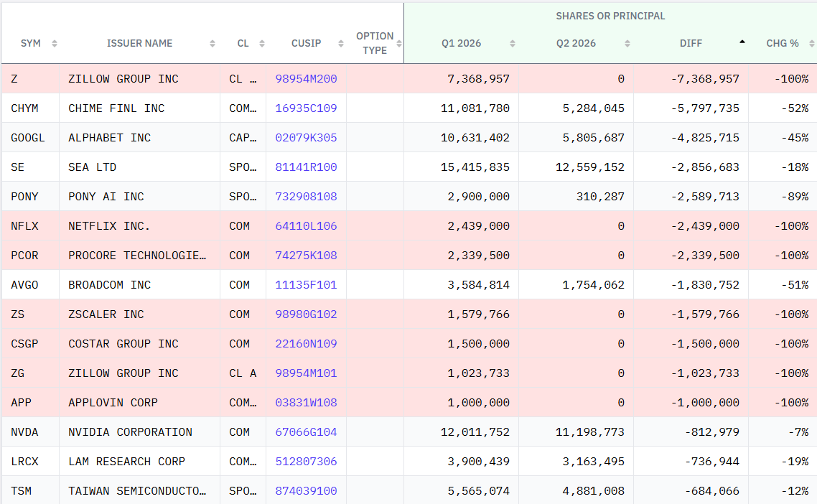
Task: Open Broadcom CUSIP 11135F101
Action: pos(306,285)
